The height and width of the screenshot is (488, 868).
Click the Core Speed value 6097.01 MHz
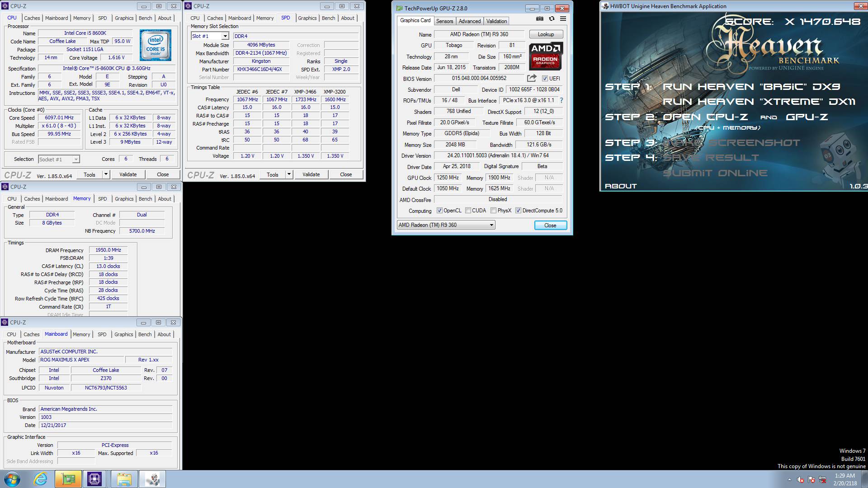tap(59, 117)
